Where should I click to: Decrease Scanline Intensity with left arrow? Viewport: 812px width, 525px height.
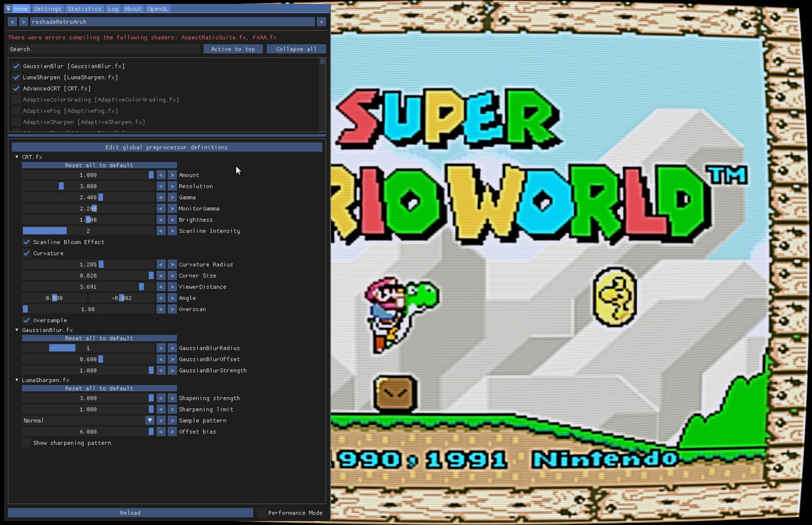point(161,231)
